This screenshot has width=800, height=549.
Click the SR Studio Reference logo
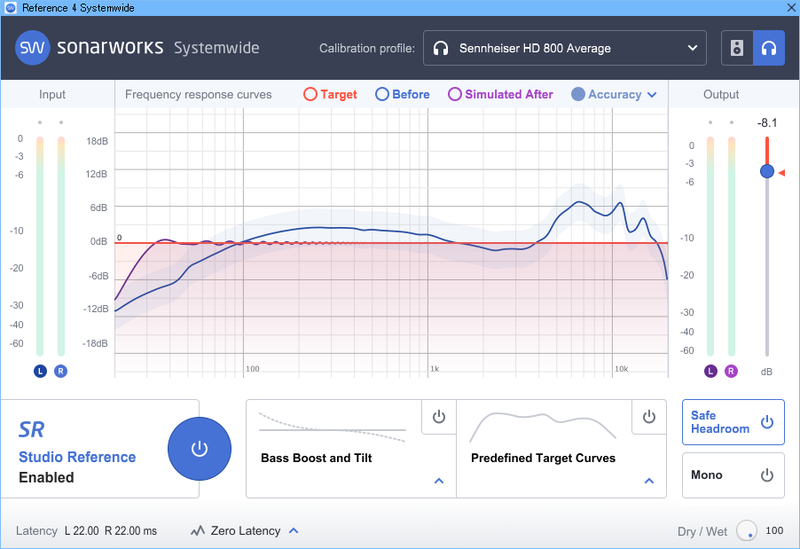click(31, 430)
